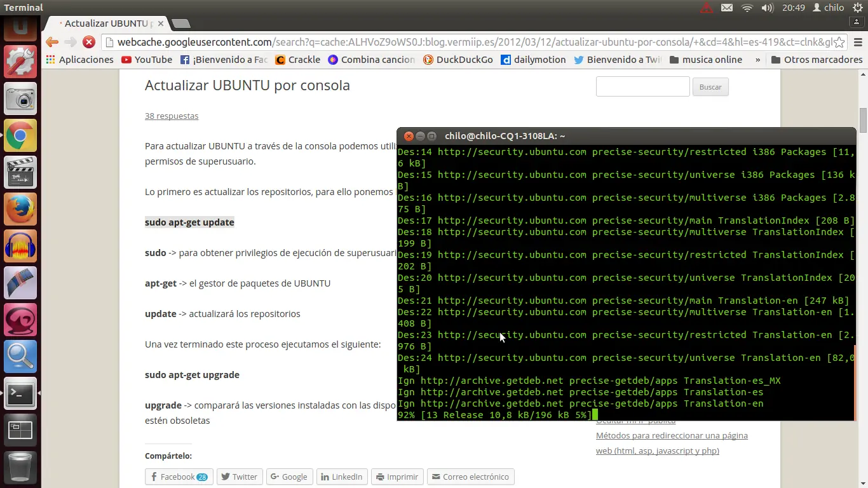868x488 pixels.
Task: Click the article heading Actualizar UBUNTU por consola
Action: (247, 85)
